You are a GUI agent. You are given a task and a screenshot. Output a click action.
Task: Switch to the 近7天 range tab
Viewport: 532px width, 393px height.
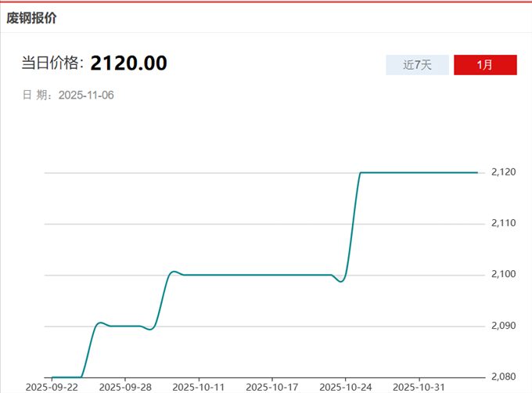[417, 65]
